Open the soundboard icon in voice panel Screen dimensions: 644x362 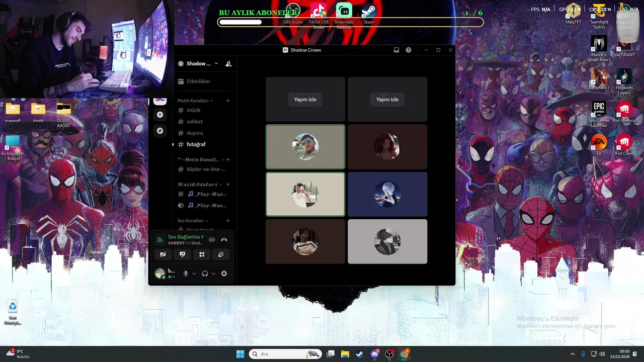pyautogui.click(x=221, y=254)
